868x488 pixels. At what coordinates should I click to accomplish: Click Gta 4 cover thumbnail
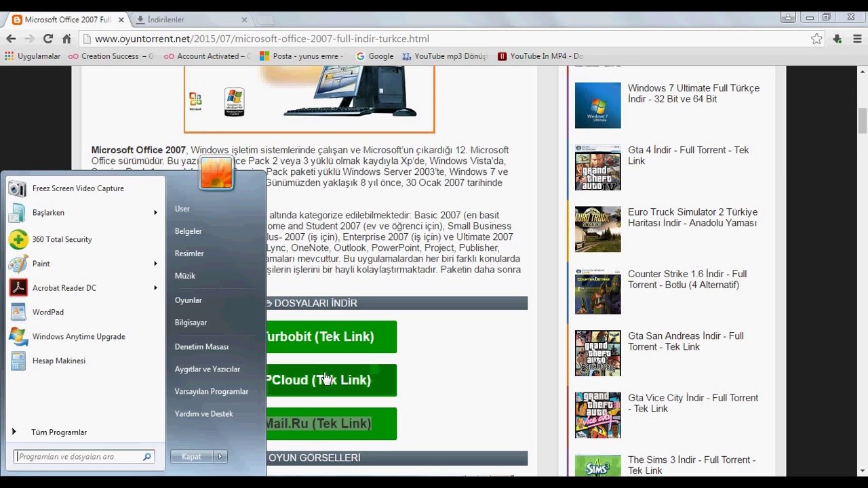click(x=598, y=167)
